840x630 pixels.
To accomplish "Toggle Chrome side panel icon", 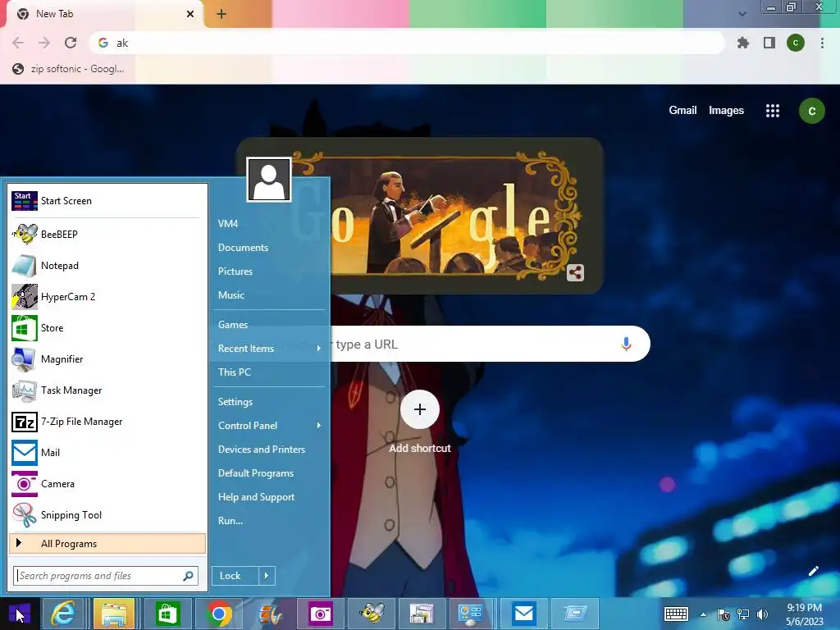I will pos(769,43).
